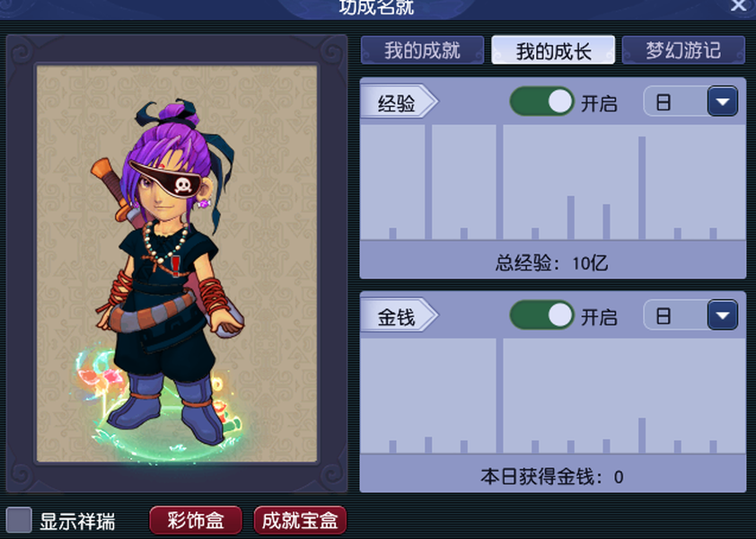Toggle the 经验 开启 switch
This screenshot has height=539, width=756.
pyautogui.click(x=541, y=102)
